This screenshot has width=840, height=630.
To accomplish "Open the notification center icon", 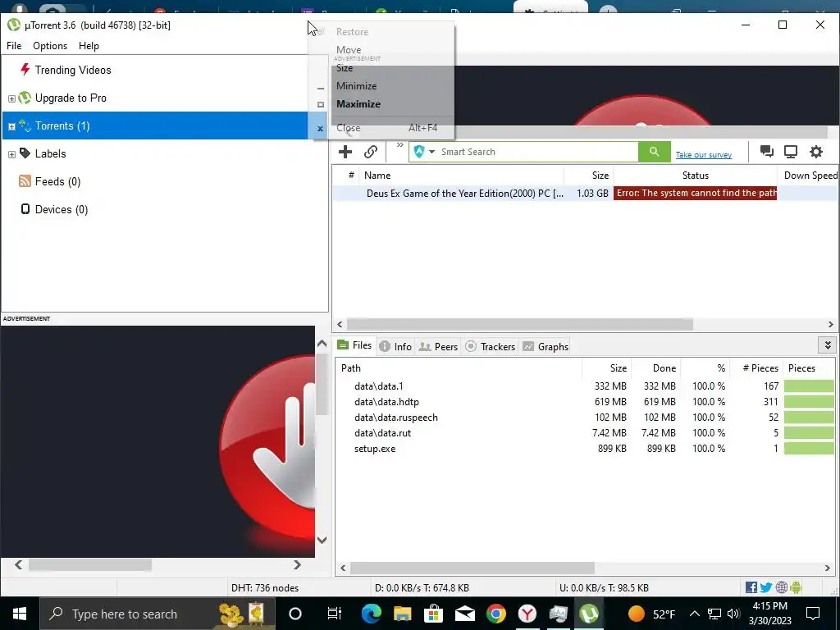I will pyautogui.click(x=813, y=614).
